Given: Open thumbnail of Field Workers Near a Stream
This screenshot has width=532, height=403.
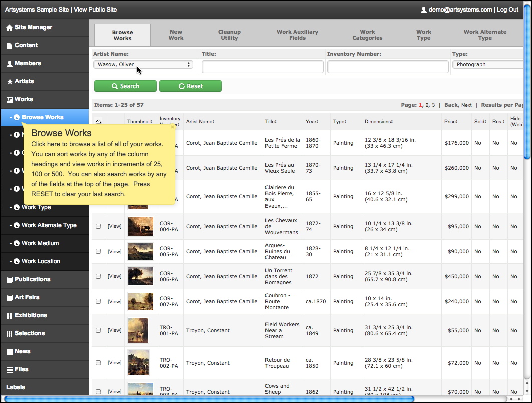Looking at the screenshot, I should point(138,330).
